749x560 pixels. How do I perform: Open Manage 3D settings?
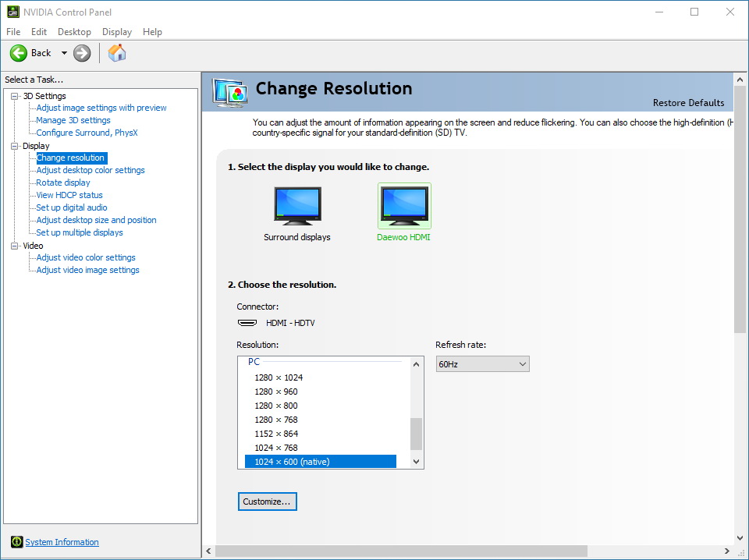coord(73,120)
